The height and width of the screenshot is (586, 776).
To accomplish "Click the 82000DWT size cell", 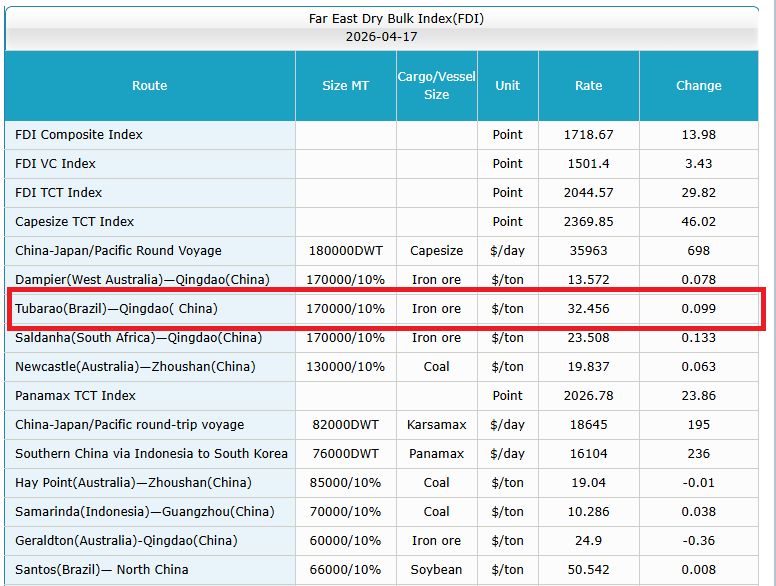I will (345, 425).
